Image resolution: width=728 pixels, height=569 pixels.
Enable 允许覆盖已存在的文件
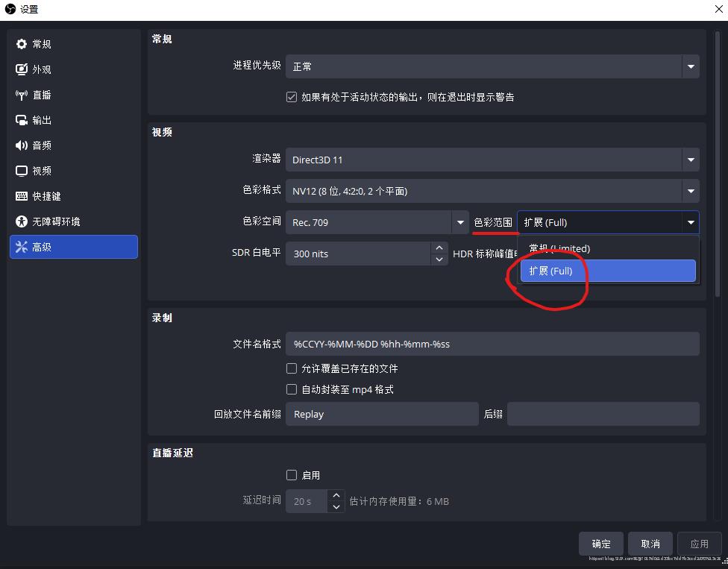coord(291,368)
